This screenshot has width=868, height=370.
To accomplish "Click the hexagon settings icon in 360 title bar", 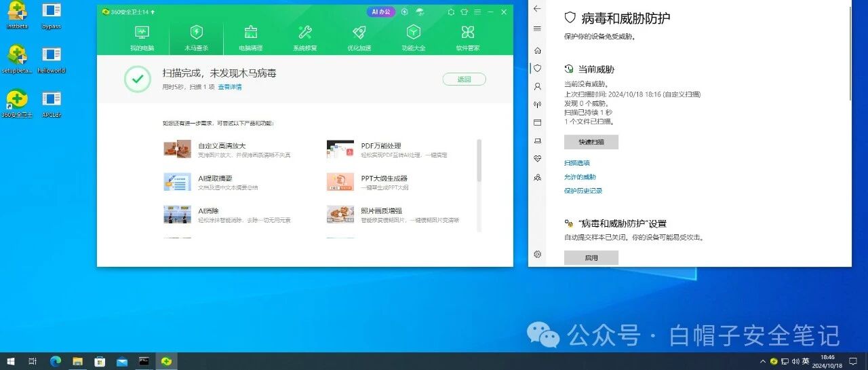I will click(451, 12).
